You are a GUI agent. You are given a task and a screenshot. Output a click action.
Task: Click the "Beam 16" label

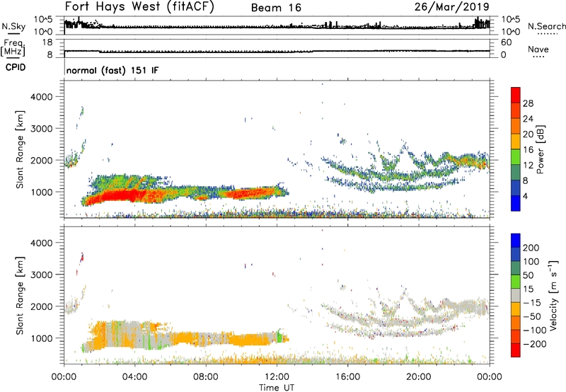pos(276,8)
